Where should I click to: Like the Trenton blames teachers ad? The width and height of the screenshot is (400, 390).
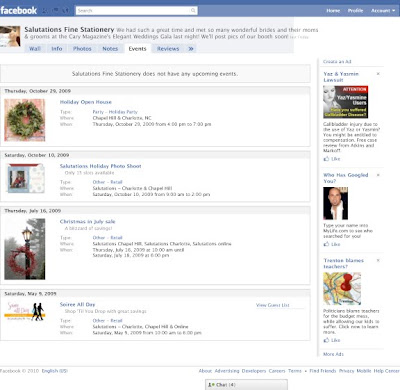point(332,340)
